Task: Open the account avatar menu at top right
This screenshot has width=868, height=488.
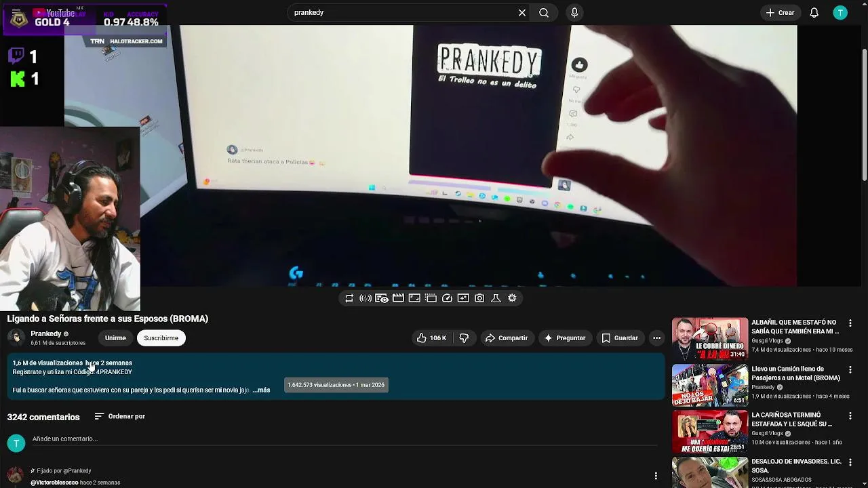Action: tap(840, 12)
